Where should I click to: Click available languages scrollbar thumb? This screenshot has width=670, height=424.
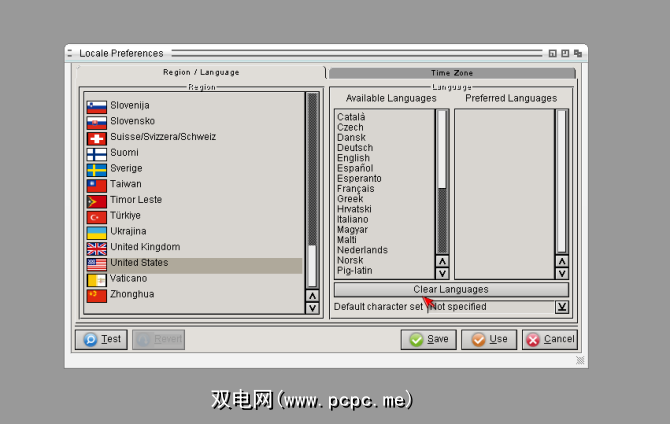[442, 150]
